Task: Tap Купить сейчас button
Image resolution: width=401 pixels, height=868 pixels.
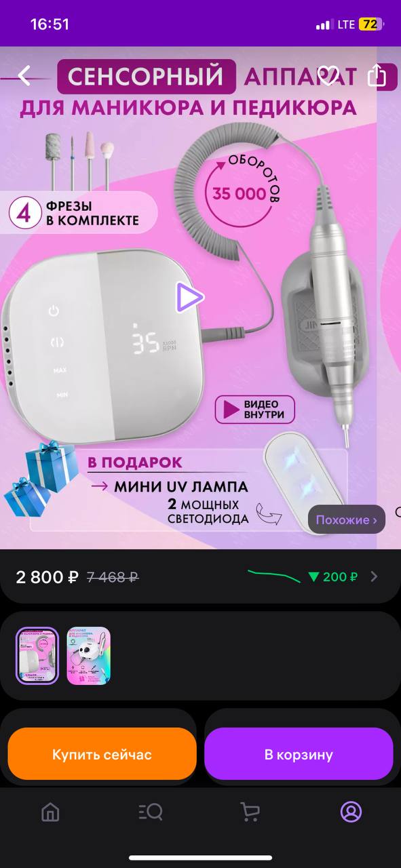Action: pos(102,754)
